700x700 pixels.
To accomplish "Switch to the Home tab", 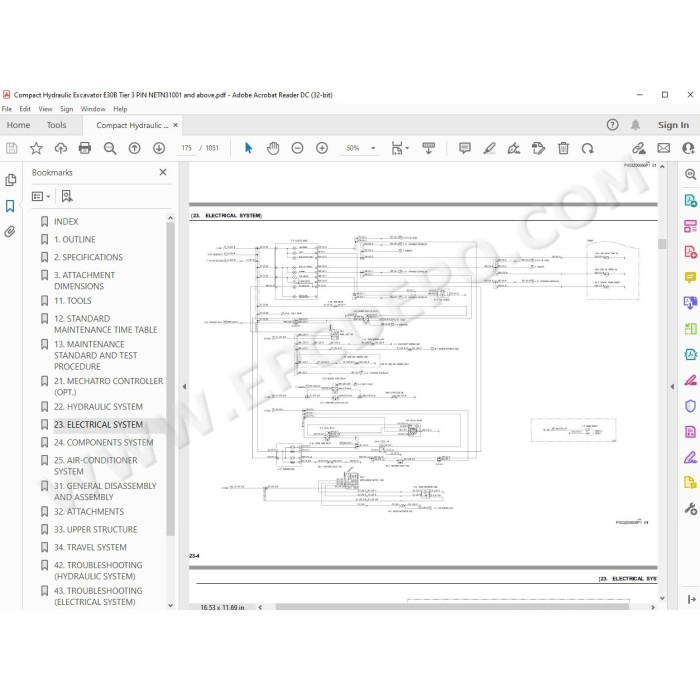I will (18, 125).
